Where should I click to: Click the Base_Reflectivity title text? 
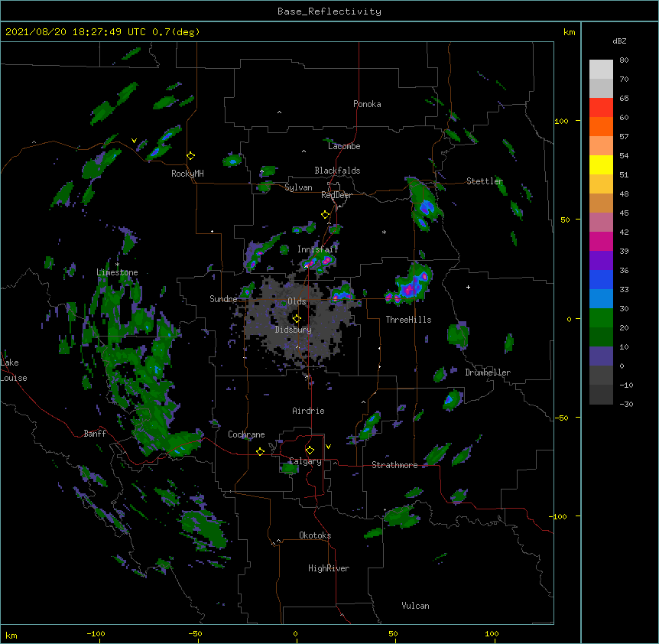click(329, 11)
